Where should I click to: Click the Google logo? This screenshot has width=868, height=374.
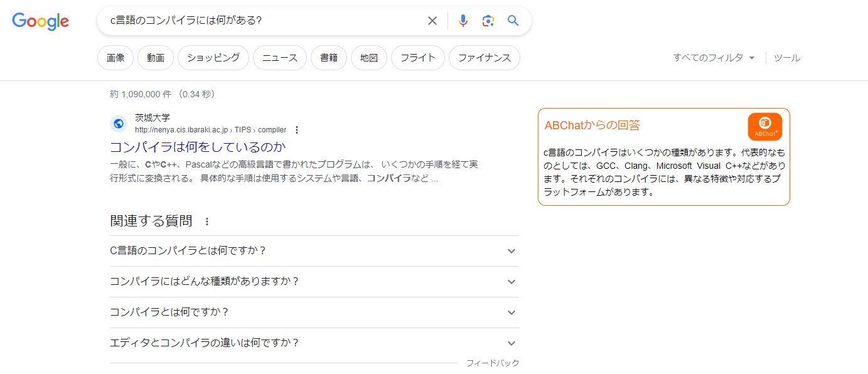tap(40, 21)
